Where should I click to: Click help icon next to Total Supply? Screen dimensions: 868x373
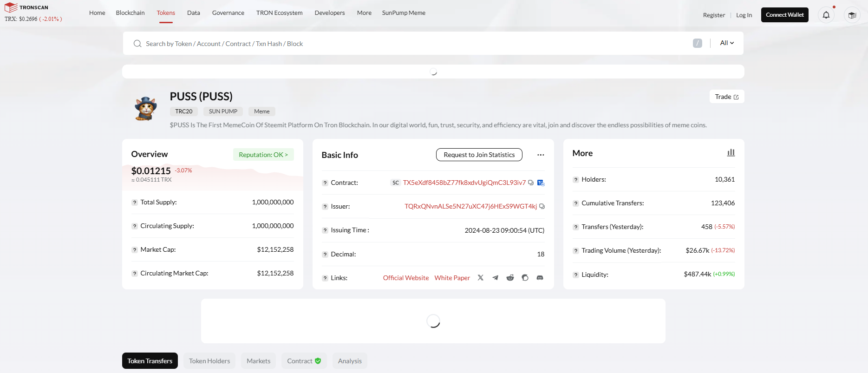(x=135, y=203)
